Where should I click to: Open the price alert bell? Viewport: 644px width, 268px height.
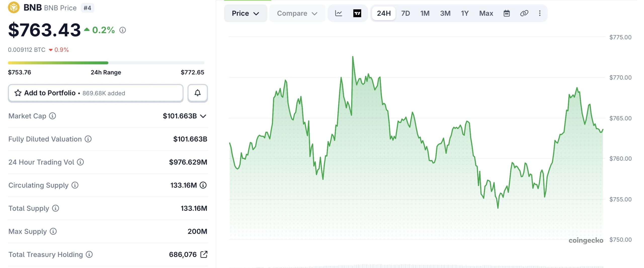(197, 93)
